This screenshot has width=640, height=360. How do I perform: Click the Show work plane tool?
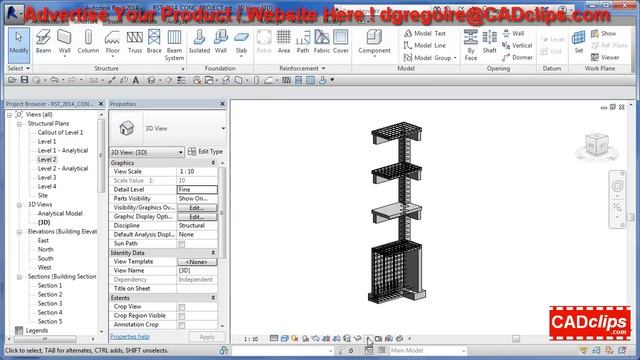tap(603, 33)
